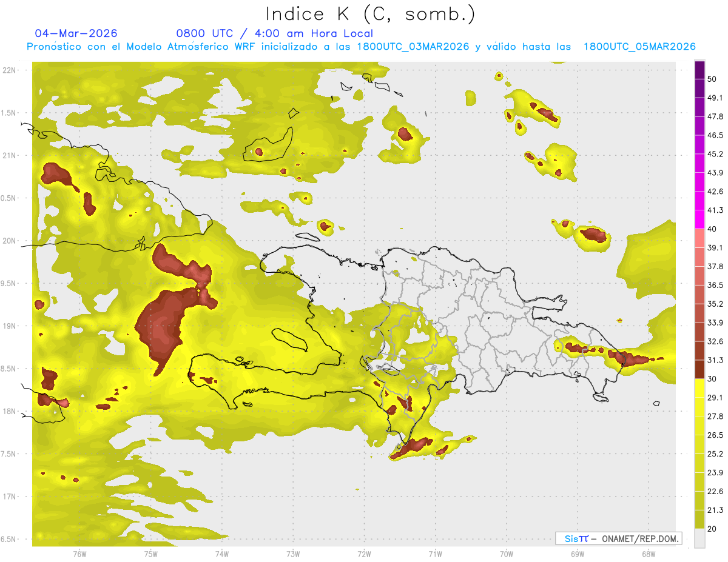The image size is (728, 562).
Task: Click the colorbar value '22.6'
Action: coord(715,492)
